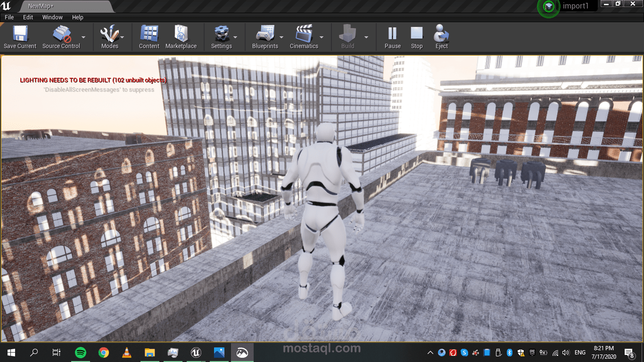Click the battery status tray icon
Viewport: 644px width, 362px height.
click(x=544, y=353)
